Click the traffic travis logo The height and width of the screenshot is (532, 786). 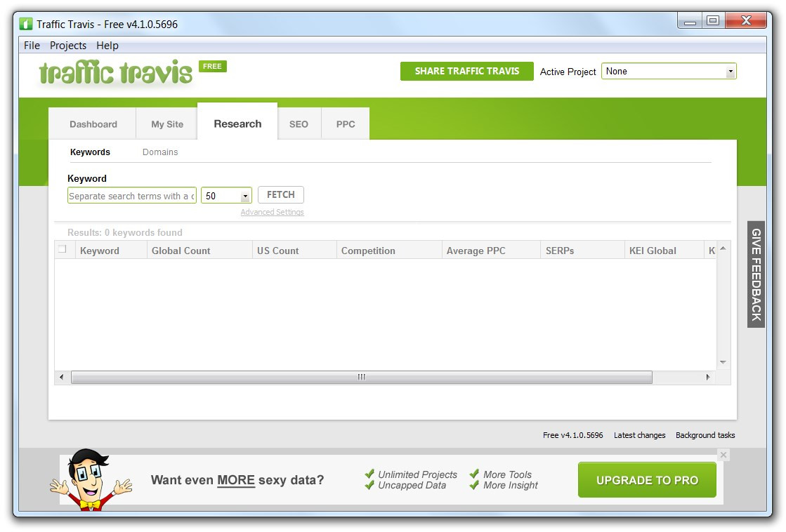pos(116,72)
